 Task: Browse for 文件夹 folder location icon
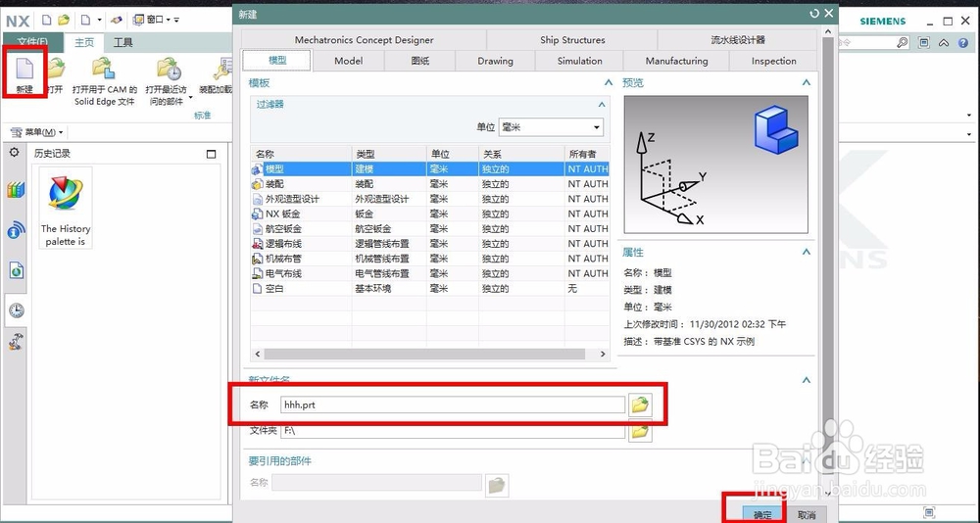(640, 431)
